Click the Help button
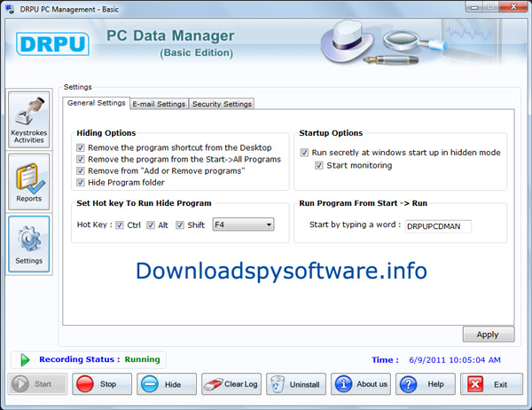The image size is (532, 410). [426, 384]
